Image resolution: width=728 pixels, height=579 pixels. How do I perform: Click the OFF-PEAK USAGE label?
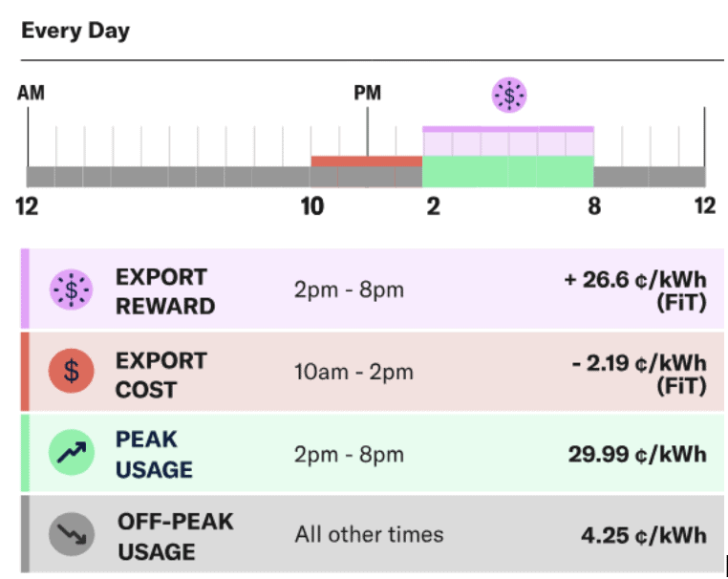pos(175,537)
